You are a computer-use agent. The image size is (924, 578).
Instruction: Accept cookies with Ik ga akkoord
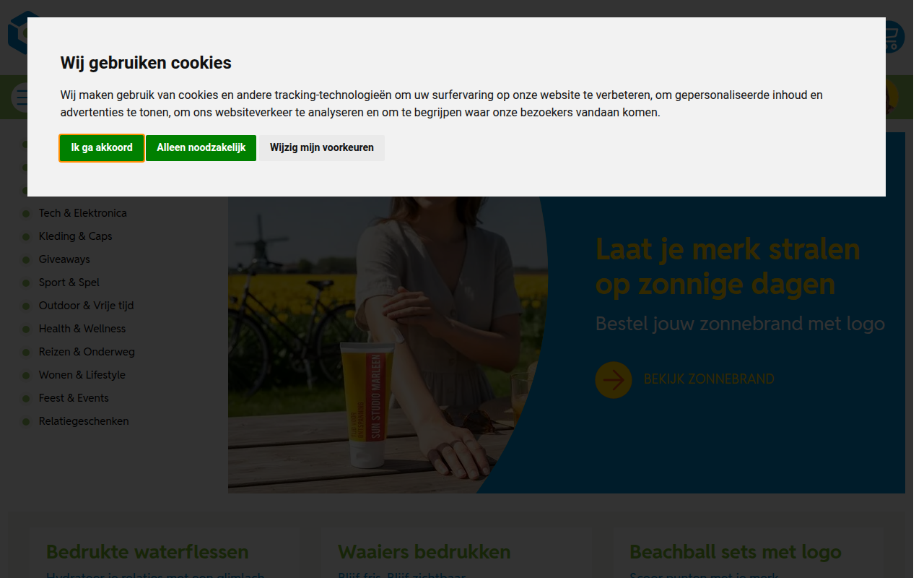click(102, 147)
